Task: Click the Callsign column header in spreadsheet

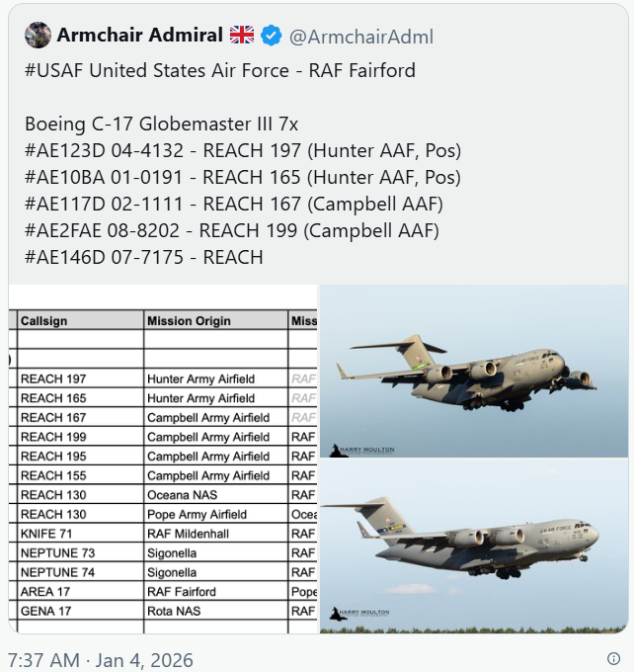Action: click(44, 321)
